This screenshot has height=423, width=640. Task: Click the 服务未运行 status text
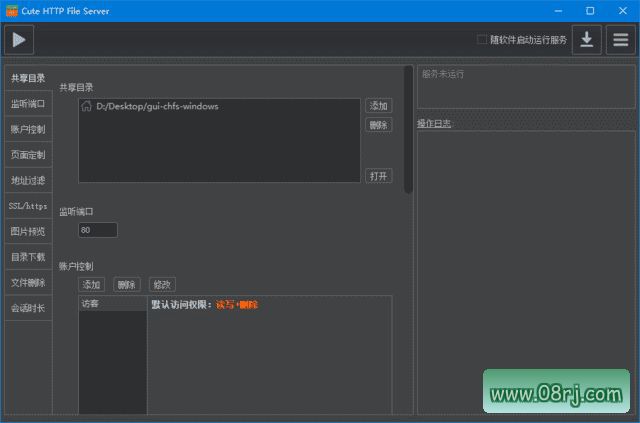[443, 74]
